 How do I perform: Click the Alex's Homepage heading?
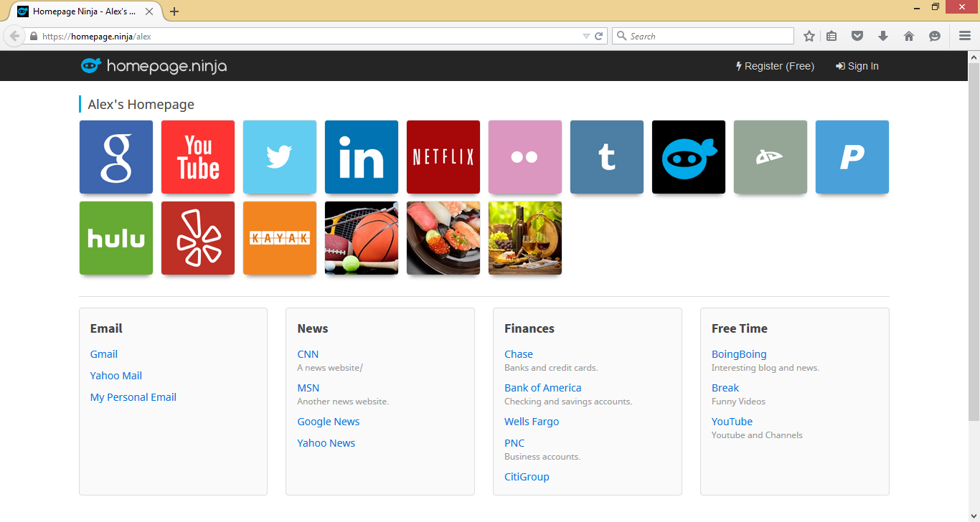[141, 105]
